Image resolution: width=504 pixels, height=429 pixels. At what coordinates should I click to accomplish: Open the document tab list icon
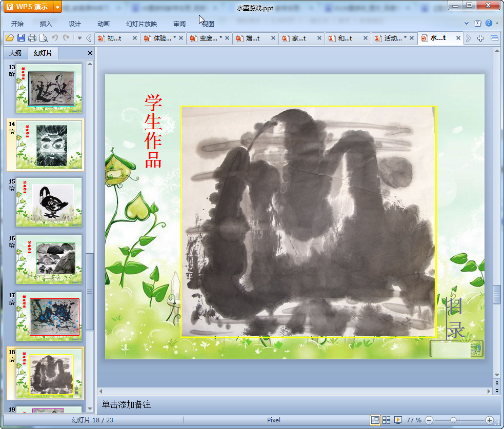point(495,38)
